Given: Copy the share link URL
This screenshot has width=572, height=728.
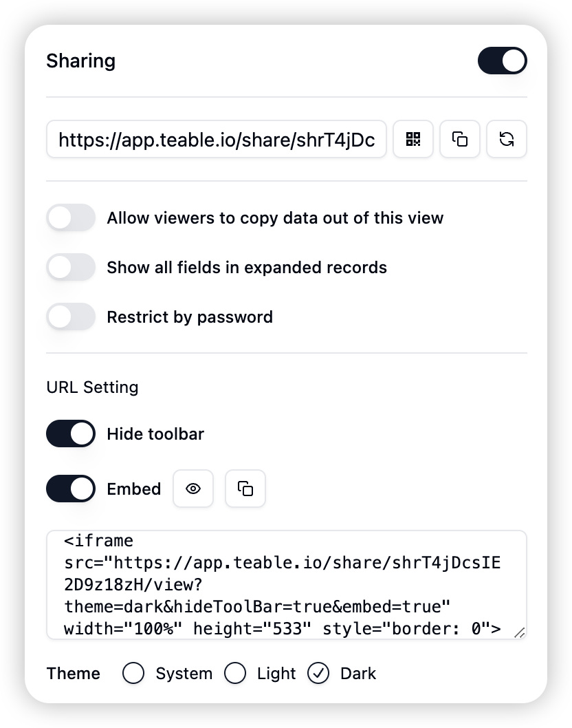Looking at the screenshot, I should point(460,139).
